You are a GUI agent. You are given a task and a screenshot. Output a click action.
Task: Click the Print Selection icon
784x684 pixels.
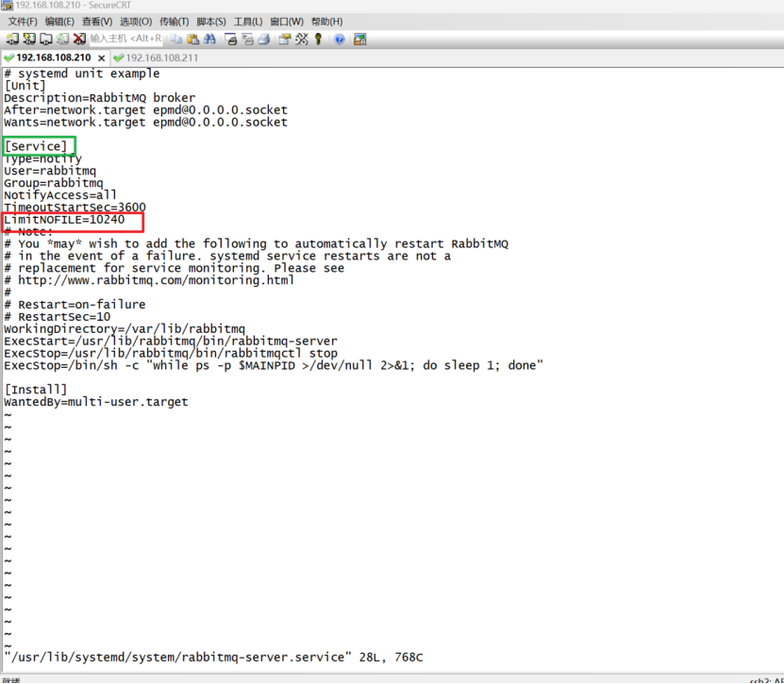247,39
